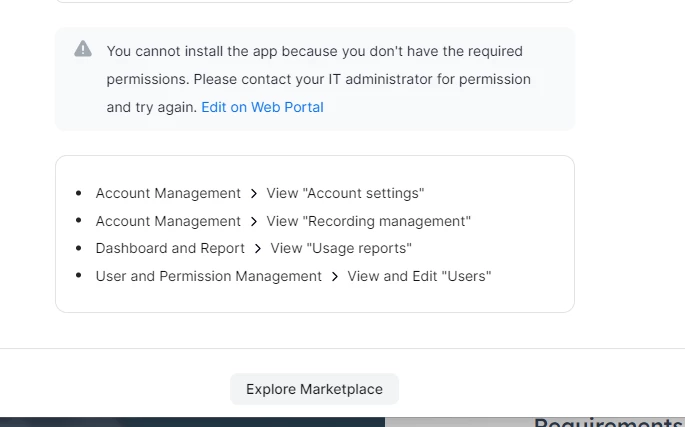Viewport: 685px width, 427px height.
Task: Click the View "Account settings" permission text
Action: click(345, 193)
